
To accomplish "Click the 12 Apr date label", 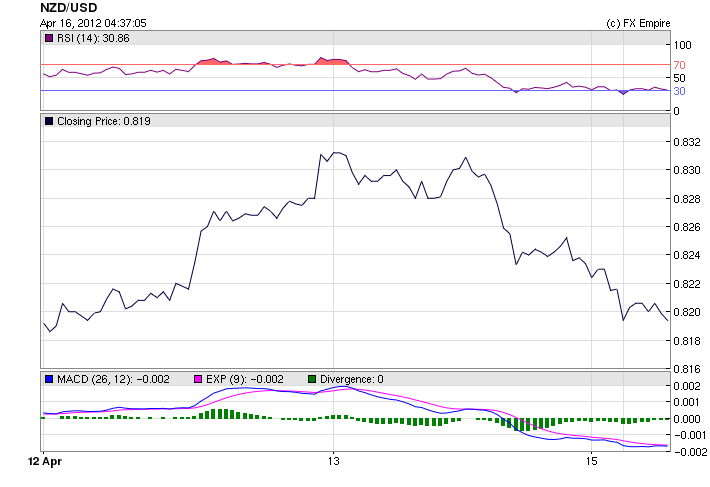I will (45, 461).
